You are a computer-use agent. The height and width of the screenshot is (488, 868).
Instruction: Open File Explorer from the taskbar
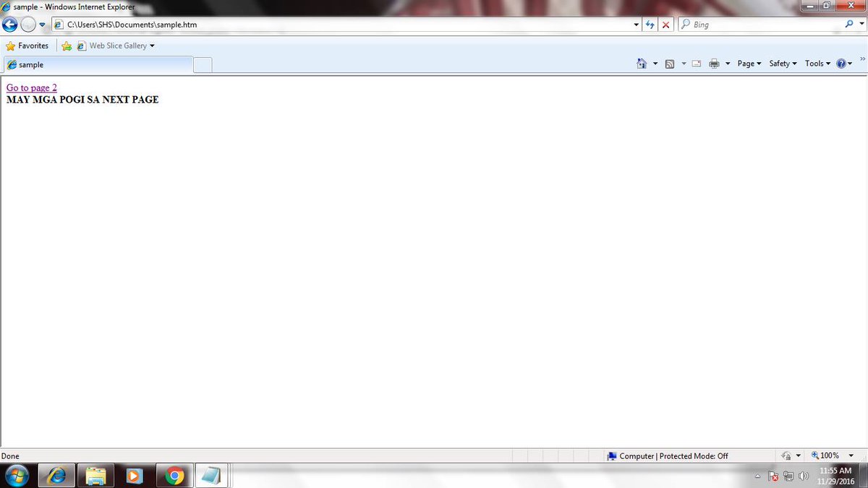[96, 476]
